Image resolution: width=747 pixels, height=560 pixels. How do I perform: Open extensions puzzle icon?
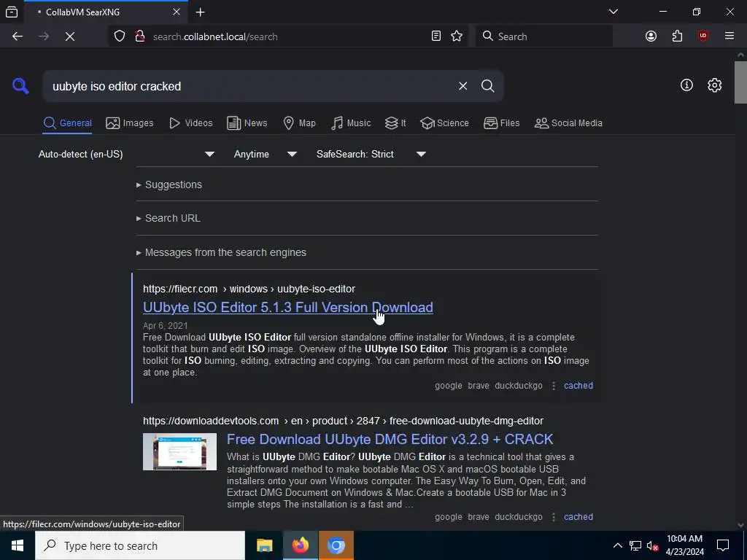pos(677,36)
